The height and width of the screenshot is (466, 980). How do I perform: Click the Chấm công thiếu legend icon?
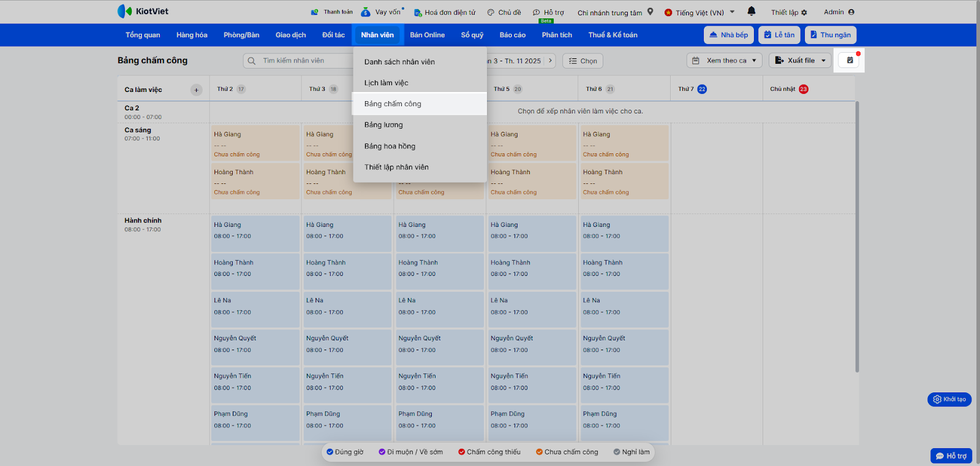[461, 452]
